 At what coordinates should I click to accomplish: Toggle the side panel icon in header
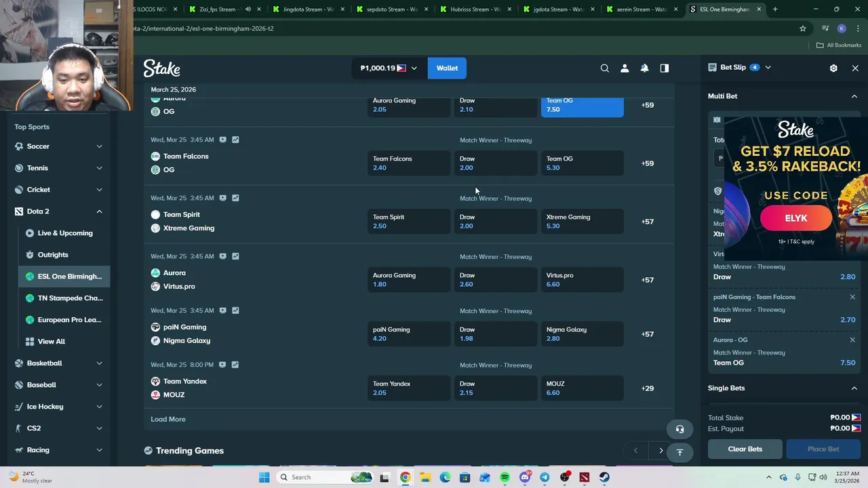click(665, 68)
